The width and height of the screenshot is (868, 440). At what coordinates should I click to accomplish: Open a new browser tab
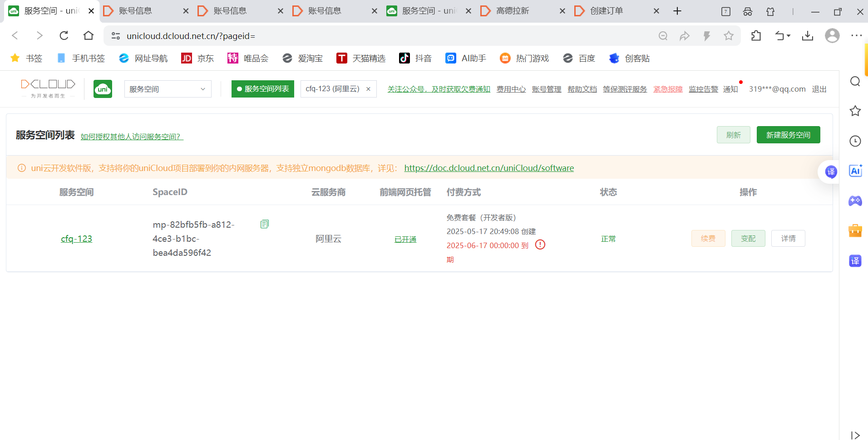(677, 11)
